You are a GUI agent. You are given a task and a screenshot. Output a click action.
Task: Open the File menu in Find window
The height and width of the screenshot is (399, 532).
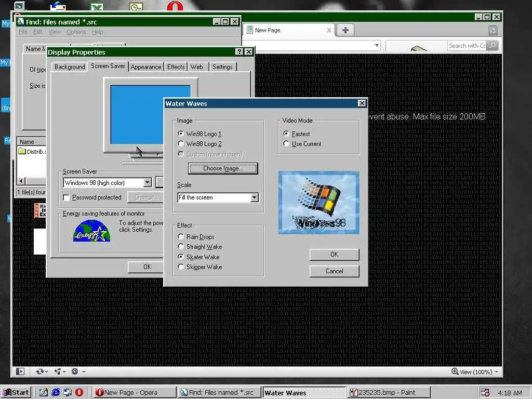pos(23,32)
